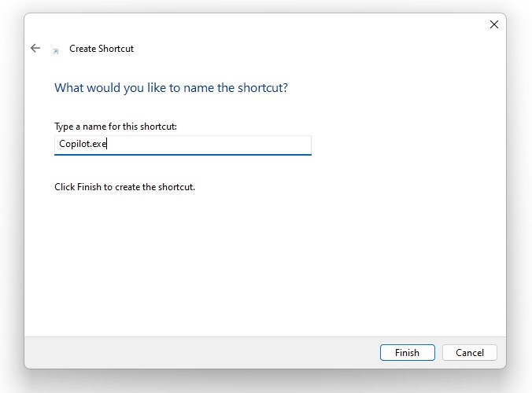Place cursor in the Copilot.exe text
The height and width of the screenshot is (393, 532).
83,144
